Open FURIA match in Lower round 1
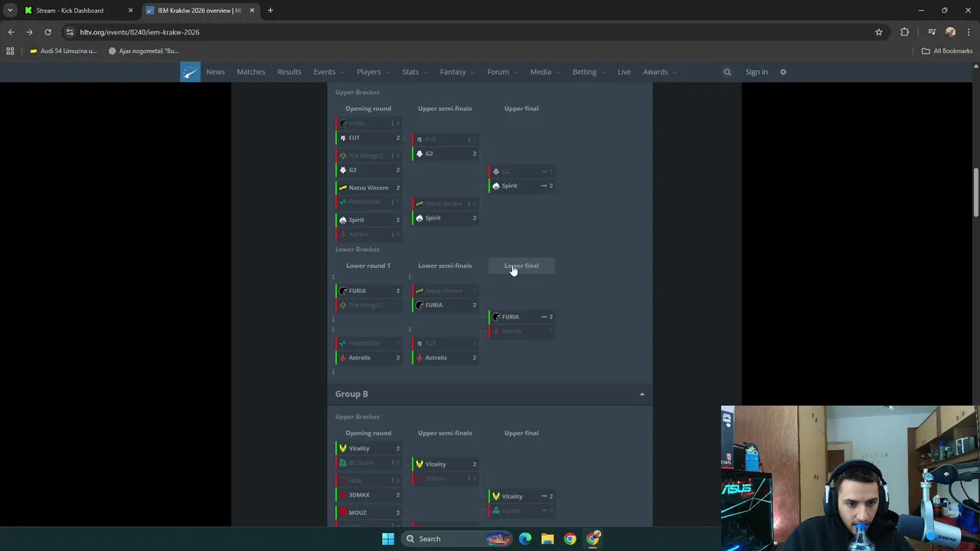 coord(369,291)
